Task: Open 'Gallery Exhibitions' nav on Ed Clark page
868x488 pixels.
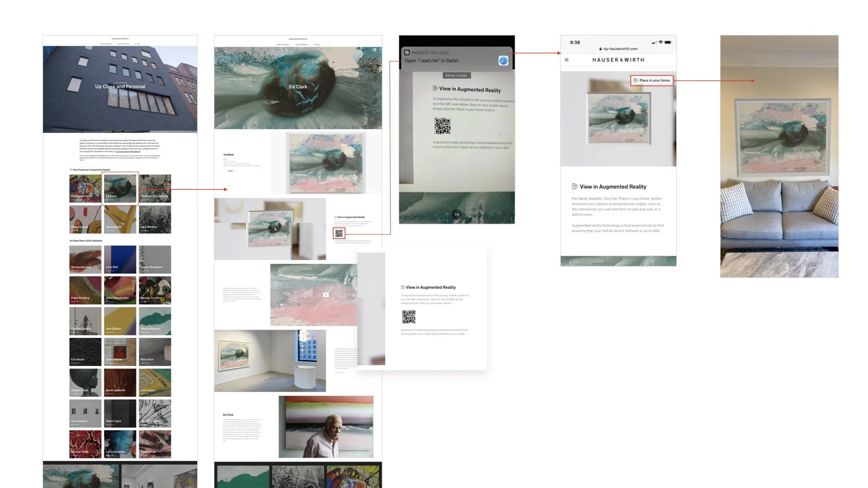Action: point(283,45)
